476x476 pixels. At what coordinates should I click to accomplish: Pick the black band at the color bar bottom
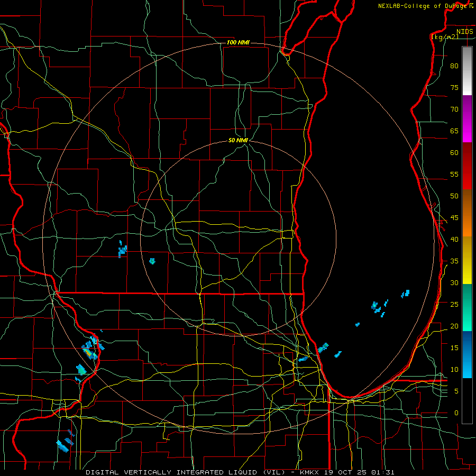467,401
